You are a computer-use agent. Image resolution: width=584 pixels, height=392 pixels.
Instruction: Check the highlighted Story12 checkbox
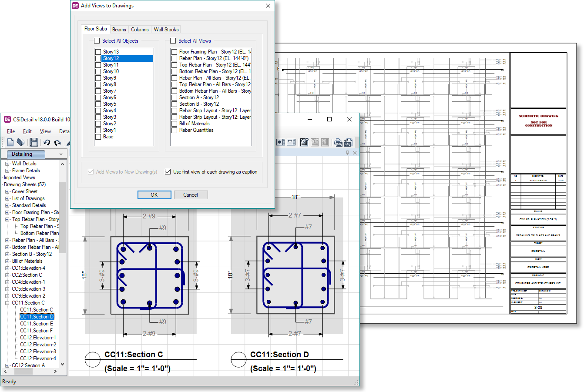pos(98,58)
